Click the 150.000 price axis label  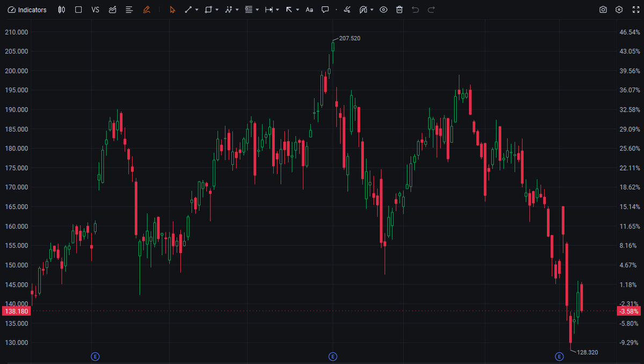tap(16, 265)
